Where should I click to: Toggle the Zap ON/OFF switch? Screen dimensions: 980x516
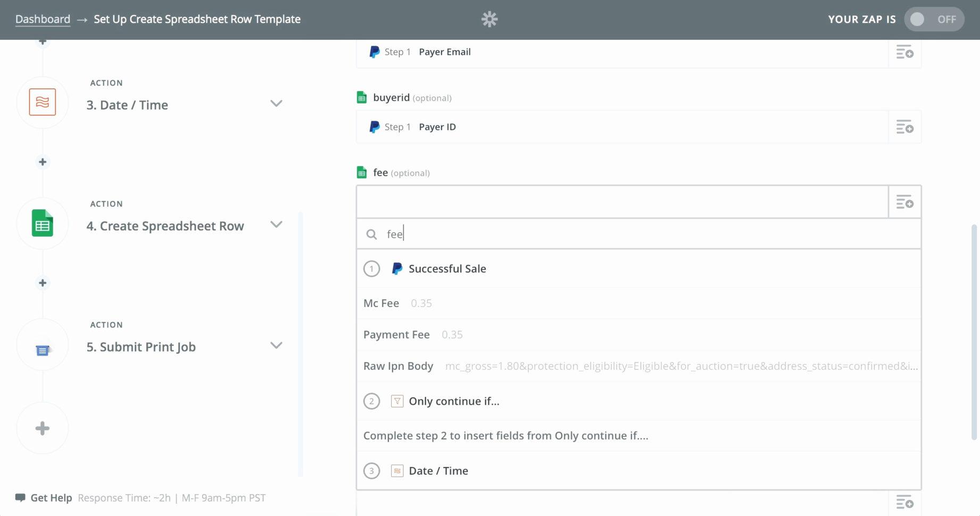point(933,19)
